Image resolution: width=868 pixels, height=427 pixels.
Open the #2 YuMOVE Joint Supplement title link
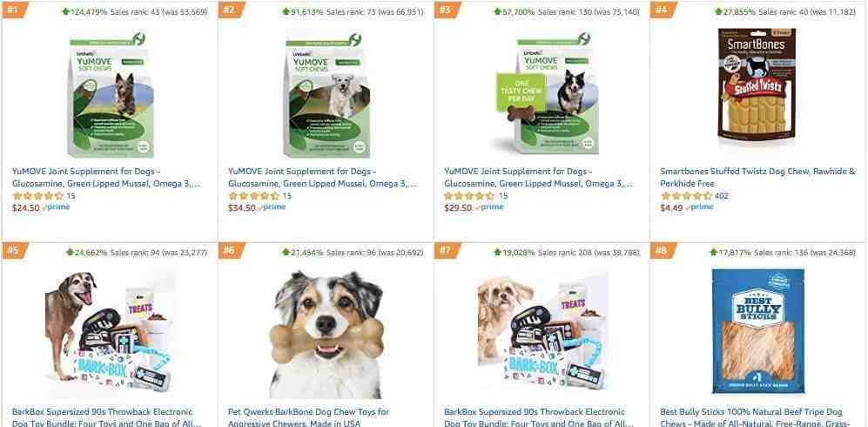pos(322,177)
